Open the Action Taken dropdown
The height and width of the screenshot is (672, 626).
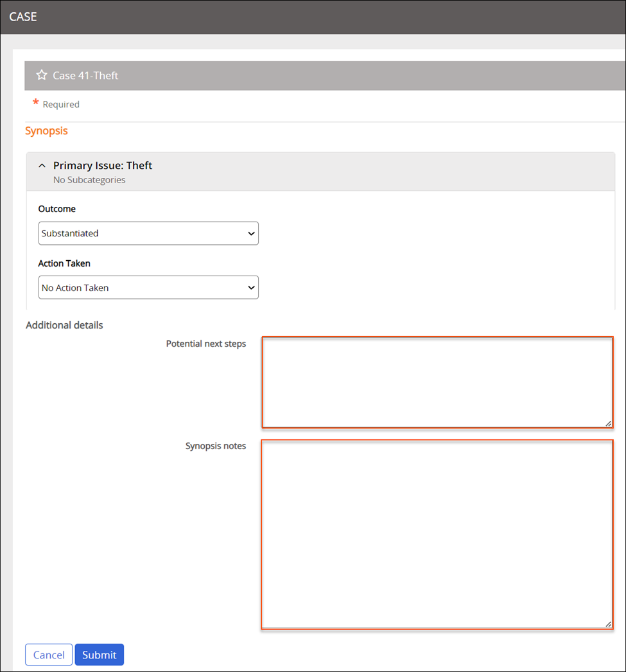click(x=148, y=288)
